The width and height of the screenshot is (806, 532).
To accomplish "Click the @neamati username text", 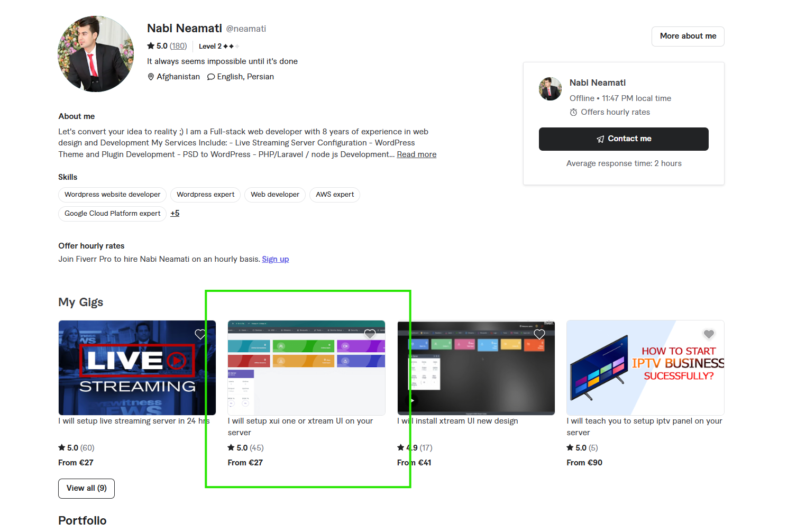I will (x=246, y=29).
